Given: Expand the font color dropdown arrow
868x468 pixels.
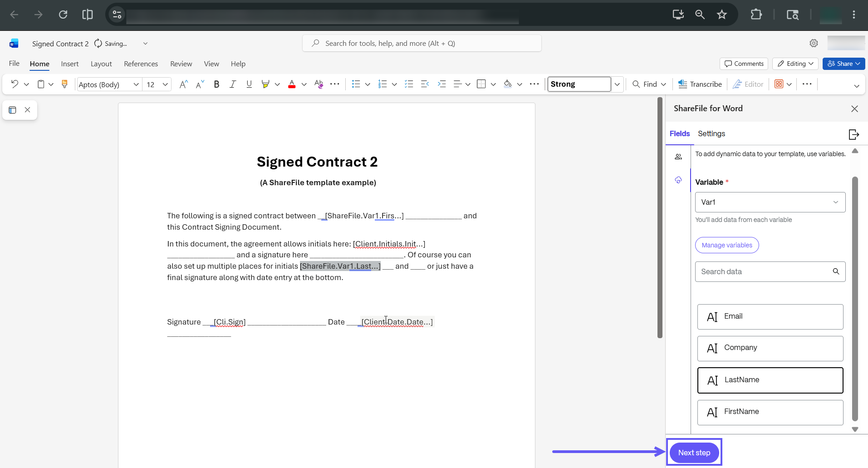Looking at the screenshot, I should coord(304,84).
